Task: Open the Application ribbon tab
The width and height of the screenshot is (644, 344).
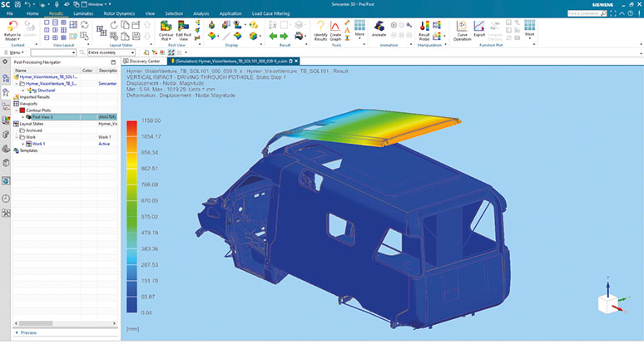Action: point(230,13)
